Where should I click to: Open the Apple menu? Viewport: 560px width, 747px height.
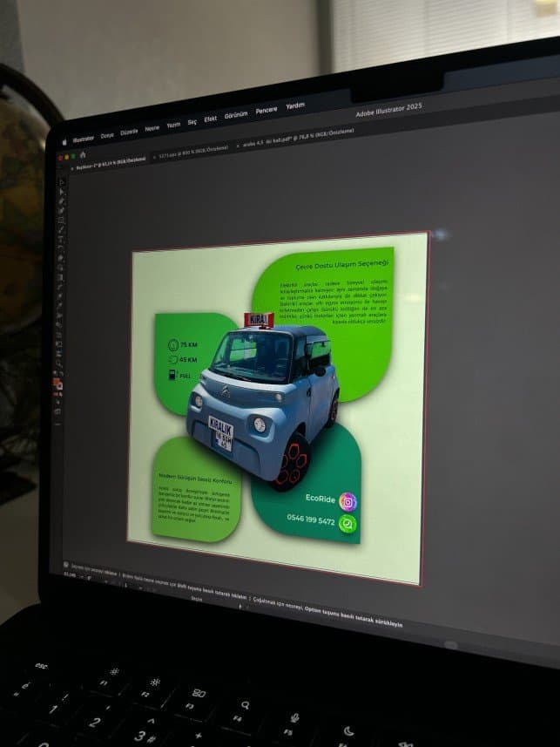point(64,142)
